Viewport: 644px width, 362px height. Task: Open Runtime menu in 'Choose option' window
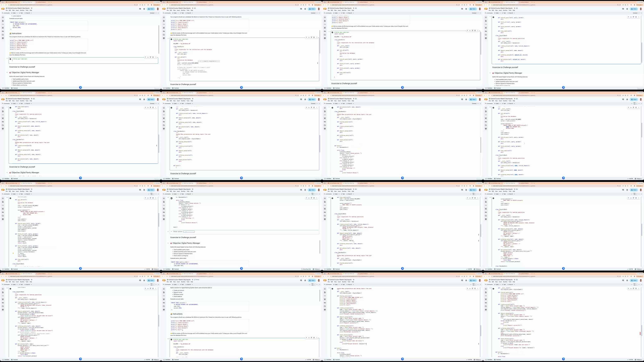coord(183,191)
